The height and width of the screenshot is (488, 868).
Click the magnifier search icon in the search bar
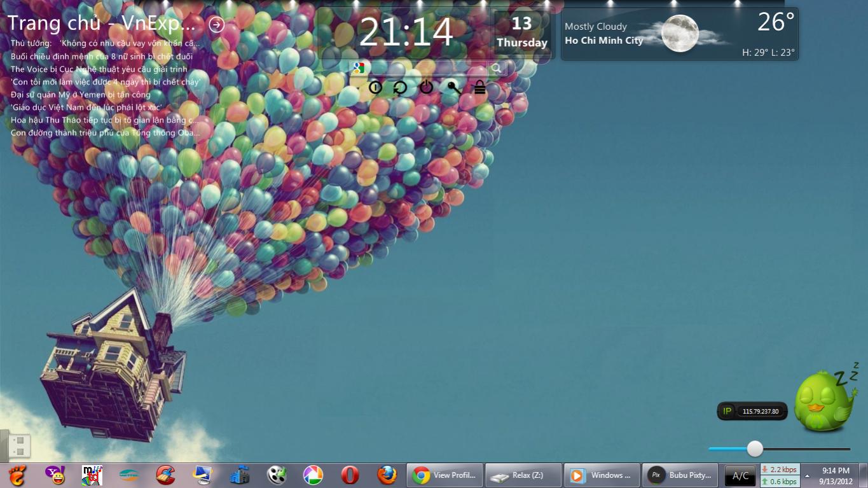pyautogui.click(x=496, y=68)
